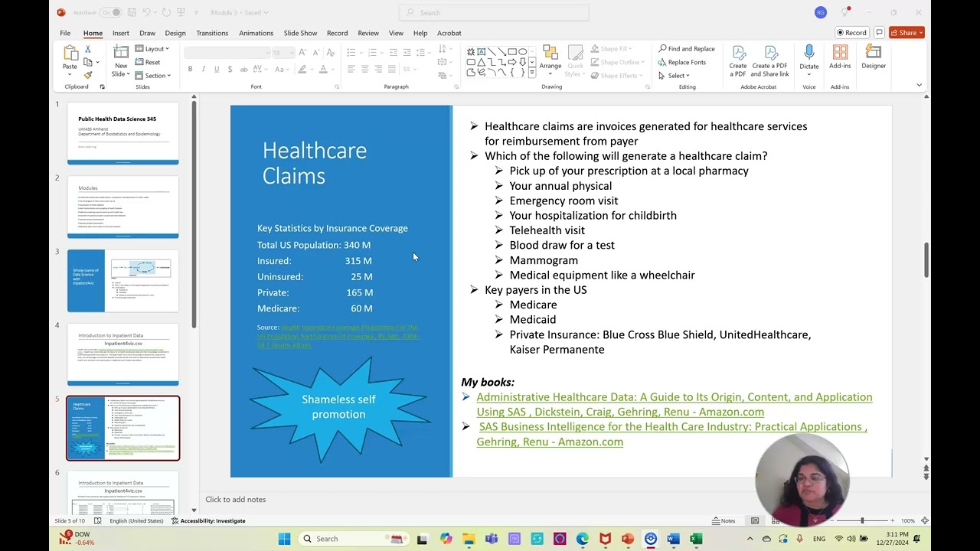Open the Layout dropdown
Image resolution: width=980 pixels, height=551 pixels.
[152, 49]
